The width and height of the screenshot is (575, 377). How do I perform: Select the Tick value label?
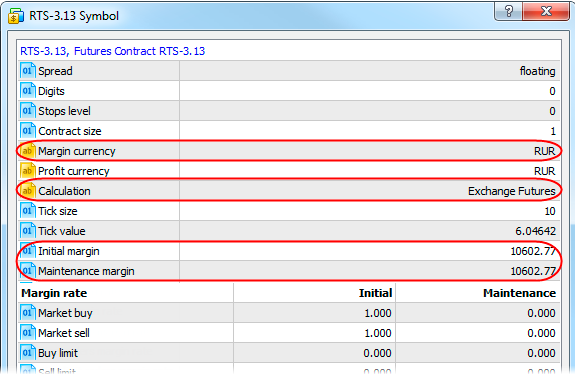62,231
